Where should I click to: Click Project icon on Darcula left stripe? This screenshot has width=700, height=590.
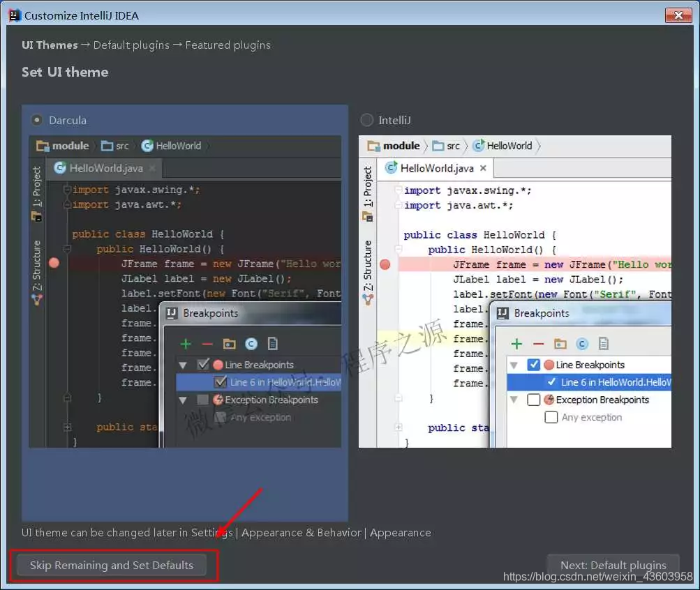pyautogui.click(x=36, y=217)
